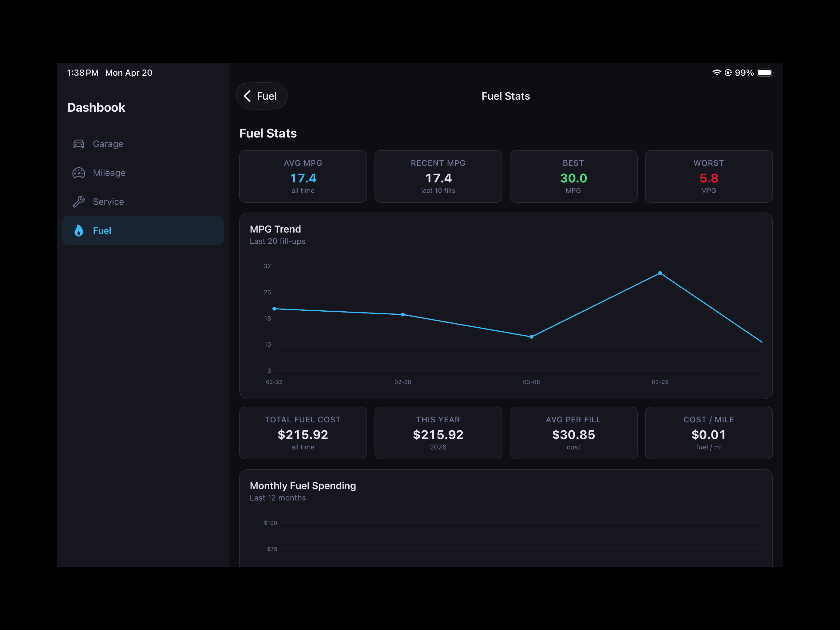Click the $75 axis label

click(272, 549)
